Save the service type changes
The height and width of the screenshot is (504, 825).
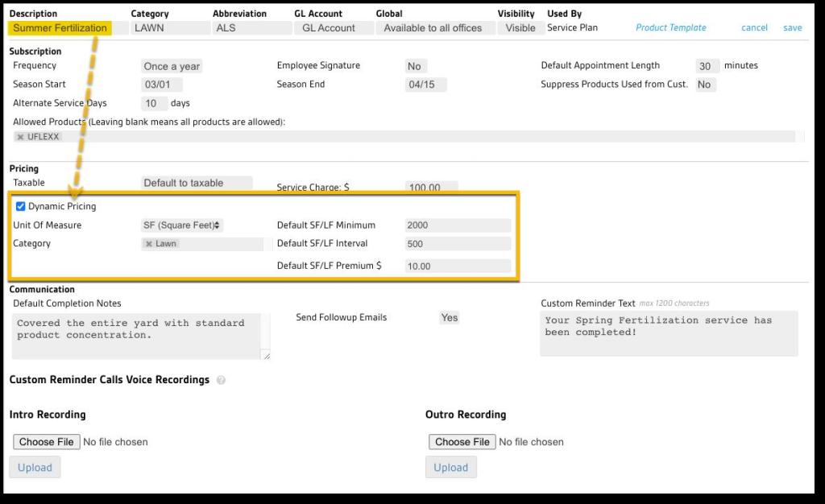[x=792, y=27]
